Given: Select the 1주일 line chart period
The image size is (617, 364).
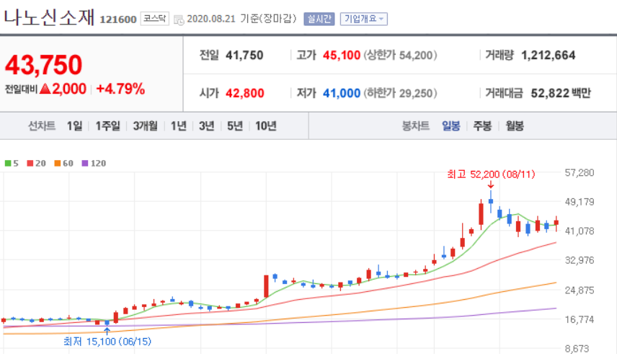Looking at the screenshot, I should [x=108, y=126].
